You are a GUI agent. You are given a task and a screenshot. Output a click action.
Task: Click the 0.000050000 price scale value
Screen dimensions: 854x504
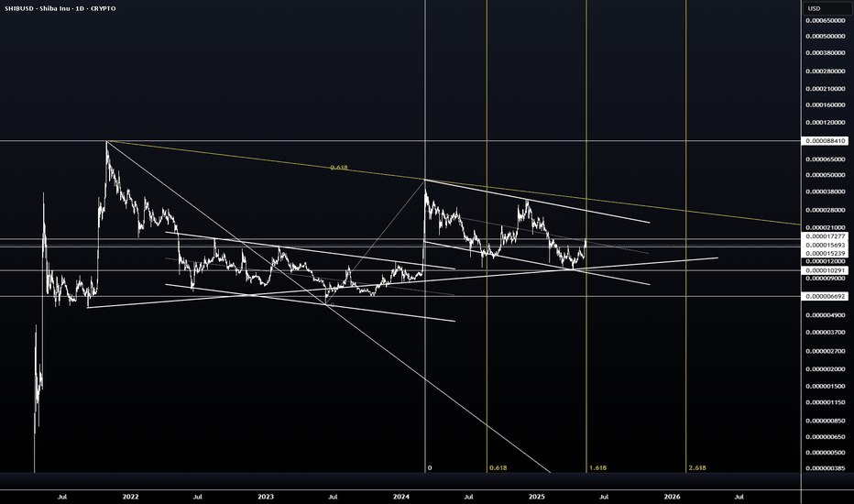tap(825, 175)
